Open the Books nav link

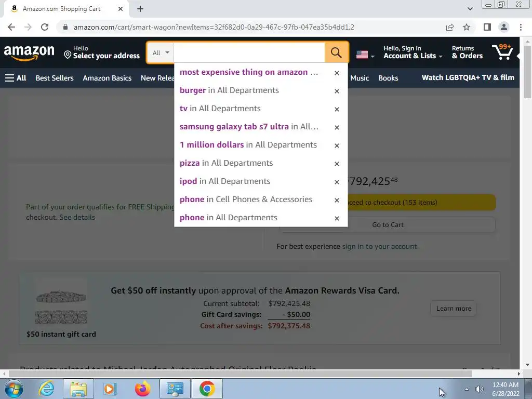pyautogui.click(x=388, y=78)
